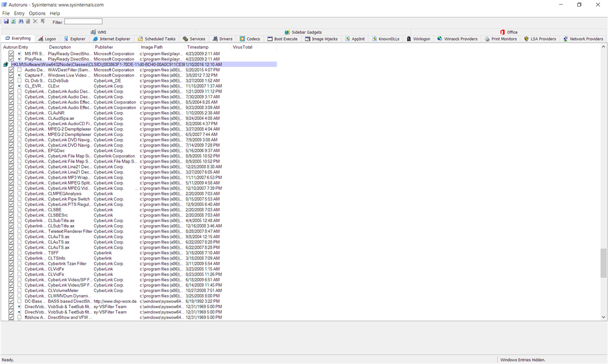Toggle the CLDvbSub entry checkbox

click(x=11, y=81)
